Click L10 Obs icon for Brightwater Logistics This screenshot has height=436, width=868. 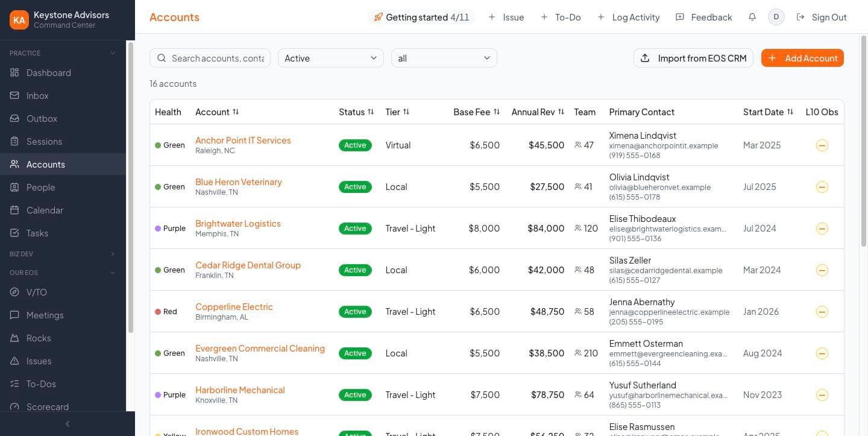822,229
